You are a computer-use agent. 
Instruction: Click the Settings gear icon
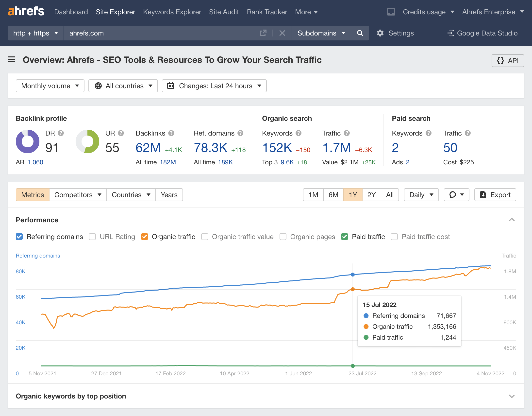pos(380,33)
